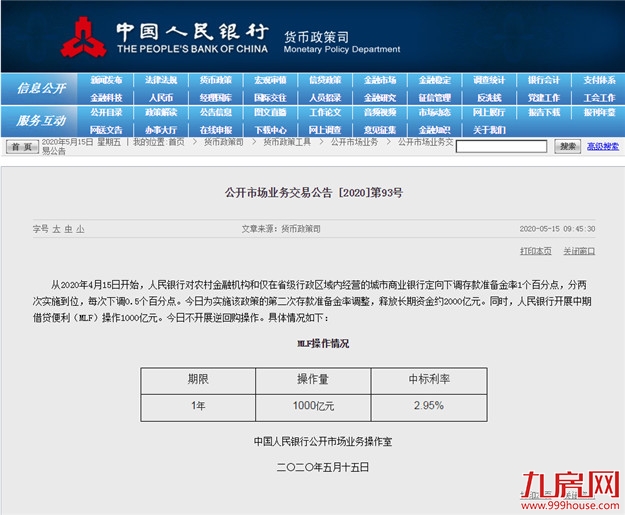Go to the 金融研究 section

click(380, 98)
